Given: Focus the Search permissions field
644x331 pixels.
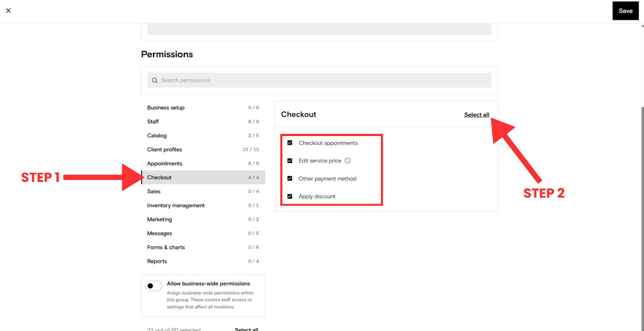Looking at the screenshot, I should 322,80.
